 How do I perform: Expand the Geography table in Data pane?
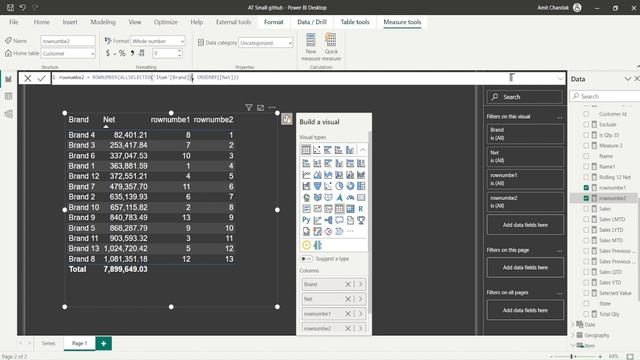[573, 336]
